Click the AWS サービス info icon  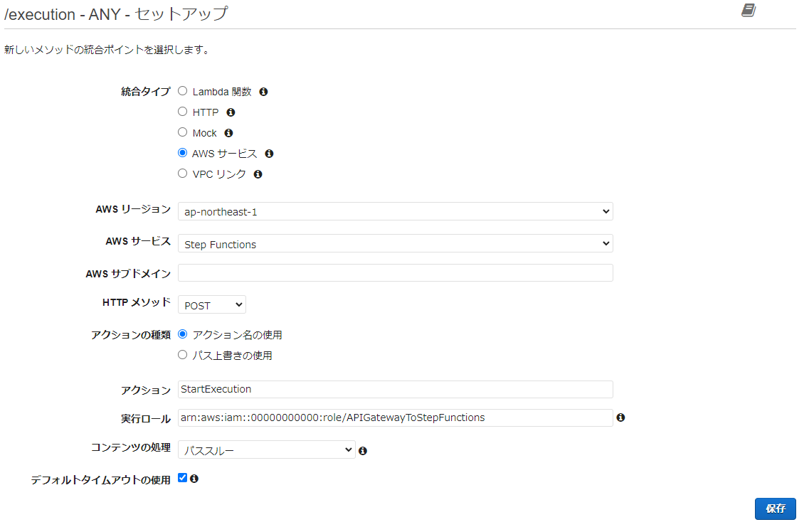pyautogui.click(x=269, y=153)
